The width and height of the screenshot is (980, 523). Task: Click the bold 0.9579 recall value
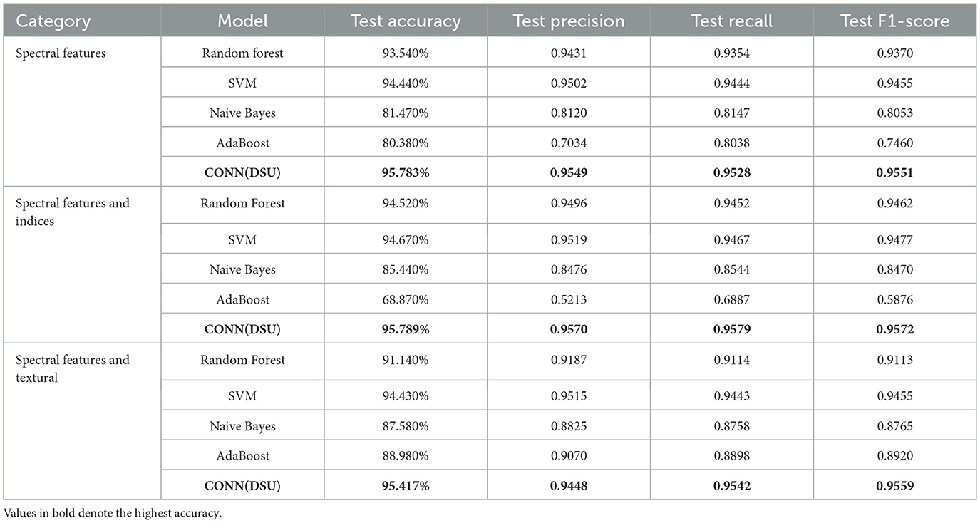click(x=732, y=329)
